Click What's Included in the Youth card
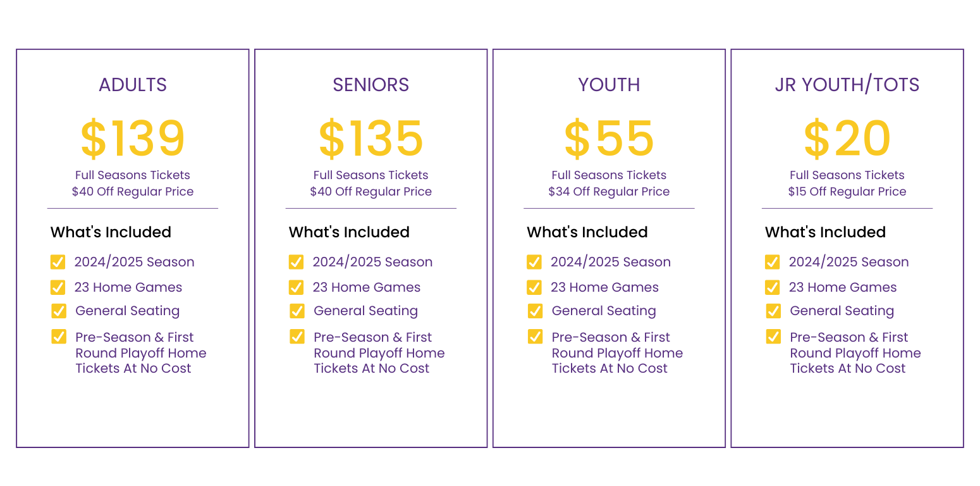980x486 pixels. pos(587,232)
